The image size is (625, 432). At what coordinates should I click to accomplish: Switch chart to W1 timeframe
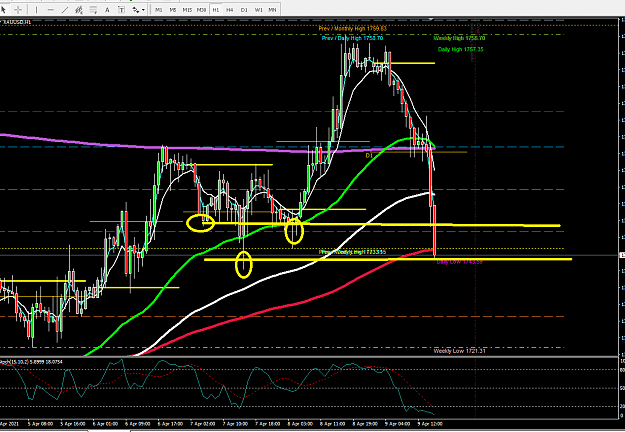(258, 10)
